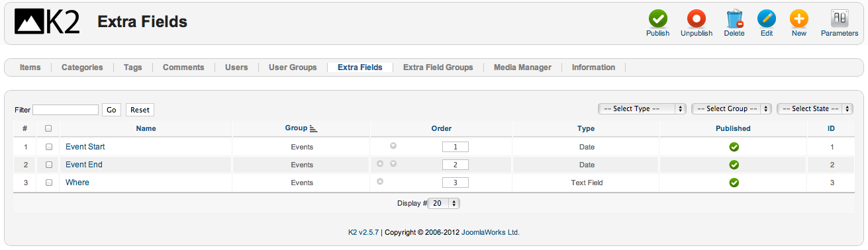This screenshot has width=868, height=250.
Task: Click the Publish toolbar icon
Action: 657,19
